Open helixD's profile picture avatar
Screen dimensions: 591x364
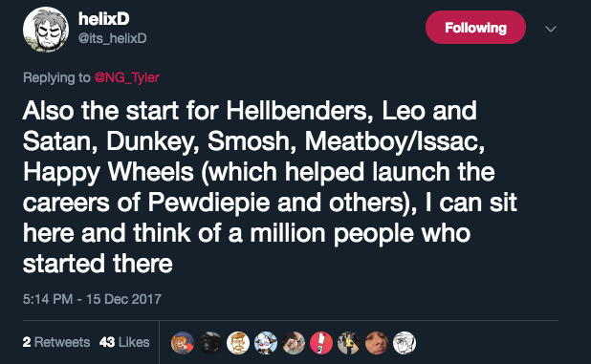[46, 30]
